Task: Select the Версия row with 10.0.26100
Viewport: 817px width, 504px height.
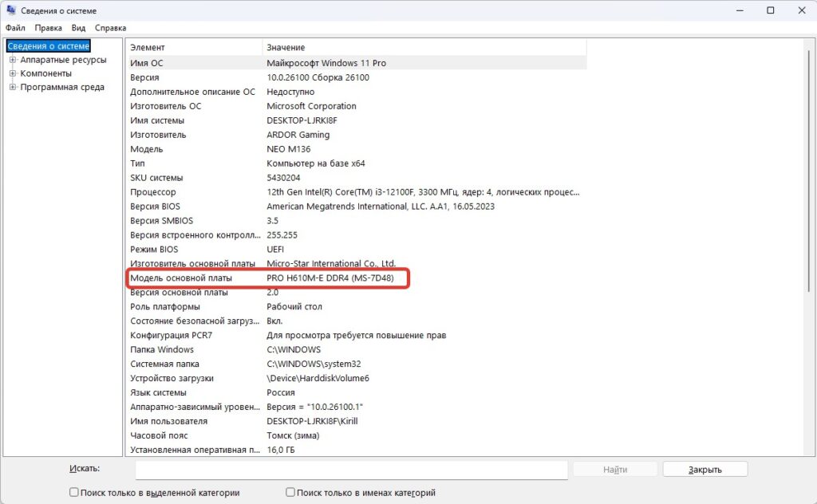Action: coord(357,77)
